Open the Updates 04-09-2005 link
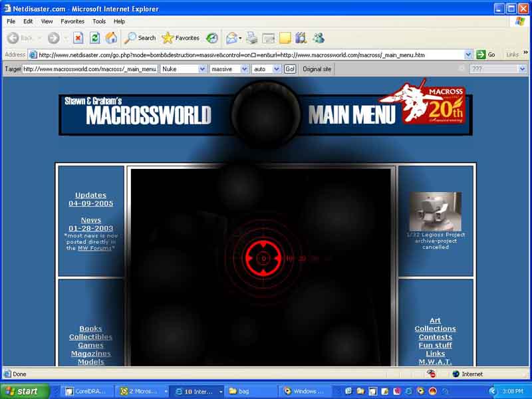This screenshot has width=532, height=399. (x=90, y=199)
